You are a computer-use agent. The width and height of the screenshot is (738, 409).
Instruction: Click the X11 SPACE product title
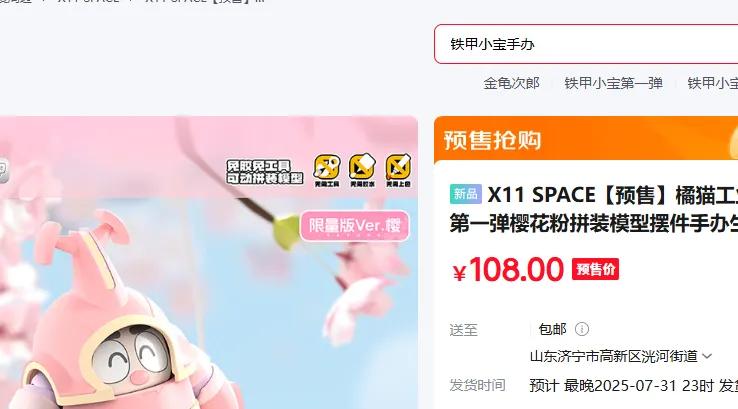click(594, 209)
